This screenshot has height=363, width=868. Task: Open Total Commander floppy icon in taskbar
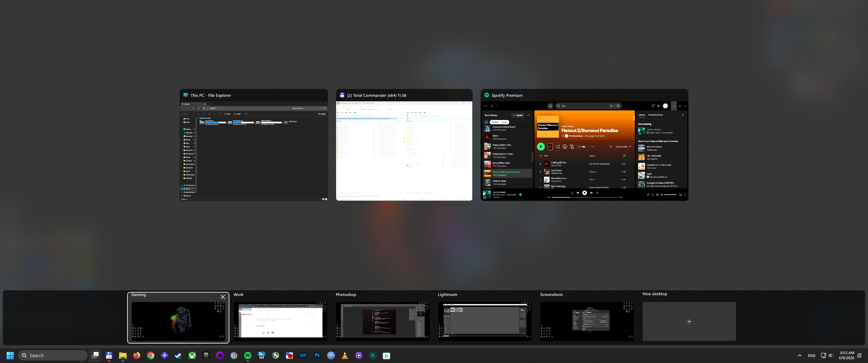coord(109,355)
